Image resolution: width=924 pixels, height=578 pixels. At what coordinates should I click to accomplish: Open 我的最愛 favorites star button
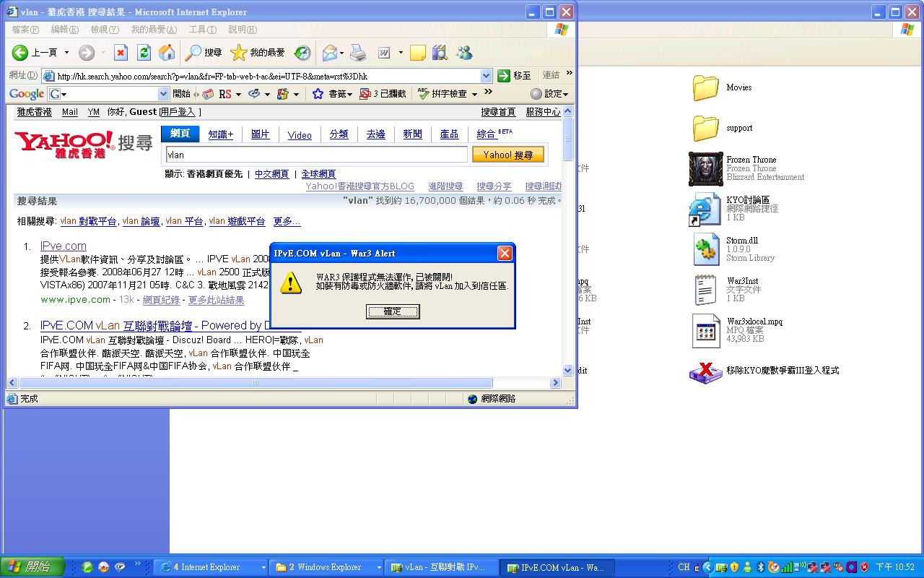(x=258, y=53)
